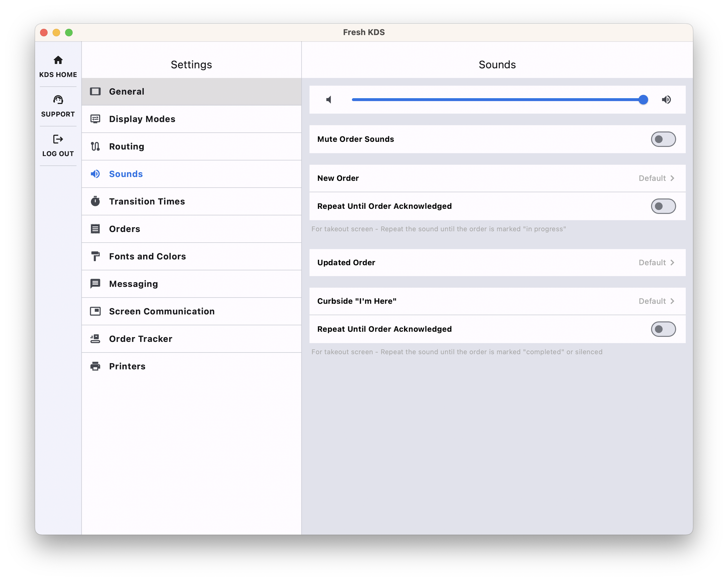Open Support via the headset icon
Screen dimensions: 728x581
click(x=58, y=100)
